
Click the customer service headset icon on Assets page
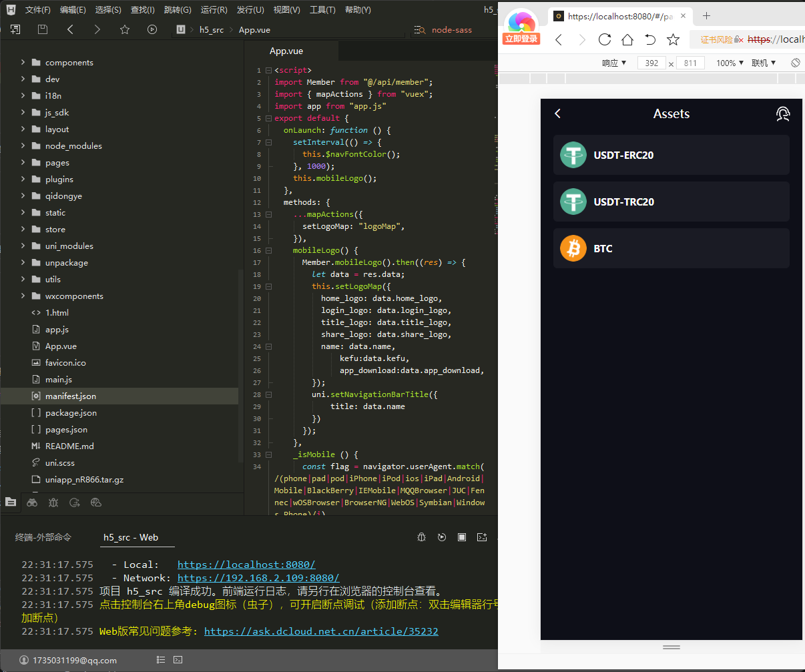point(783,114)
